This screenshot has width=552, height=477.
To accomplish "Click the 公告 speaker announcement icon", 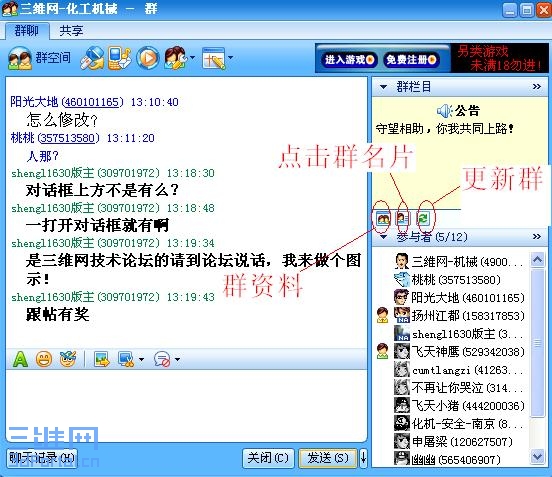I will coord(445,111).
